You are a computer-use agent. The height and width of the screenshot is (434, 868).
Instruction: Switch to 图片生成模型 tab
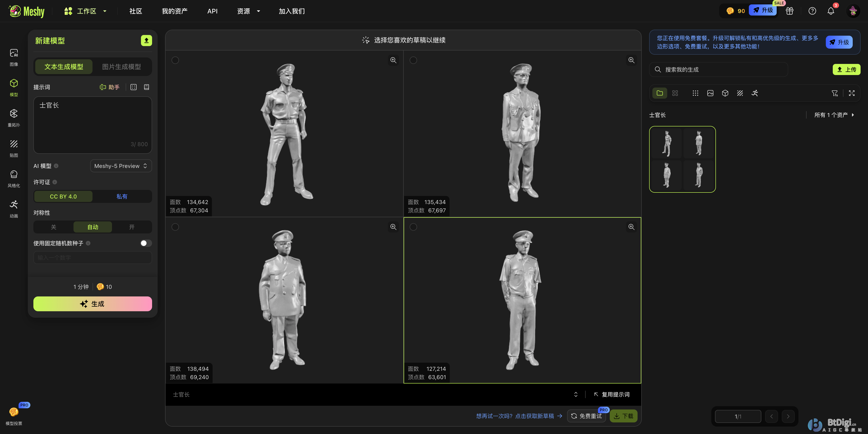122,67
